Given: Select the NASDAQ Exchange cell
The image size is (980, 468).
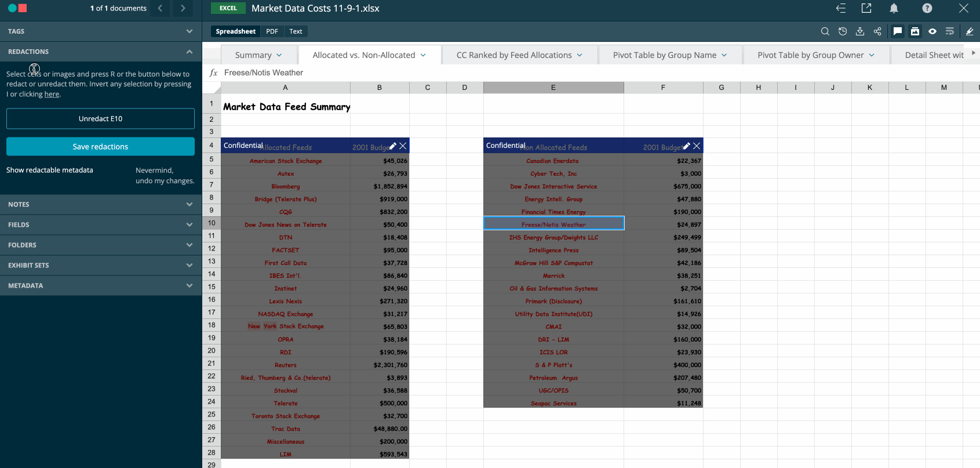Looking at the screenshot, I should (286, 314).
